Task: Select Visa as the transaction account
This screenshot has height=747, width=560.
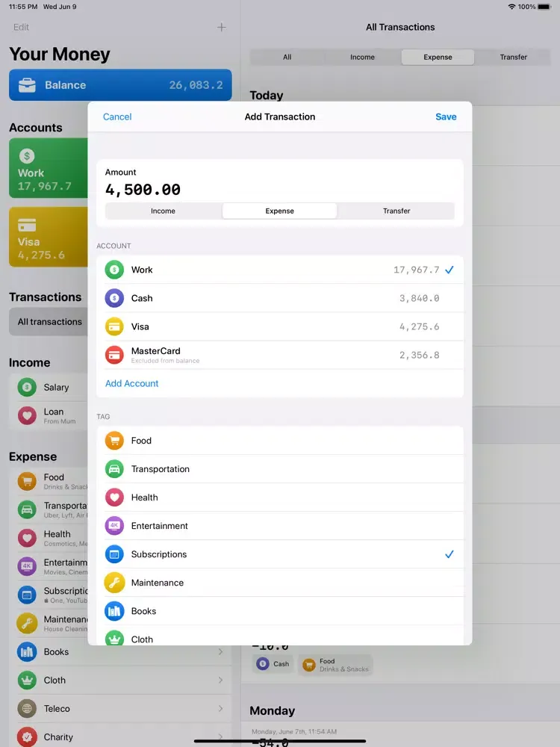Action: [x=280, y=326]
